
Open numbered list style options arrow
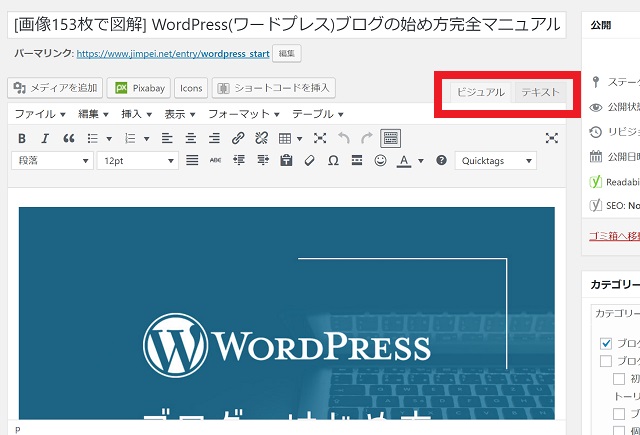(x=147, y=139)
